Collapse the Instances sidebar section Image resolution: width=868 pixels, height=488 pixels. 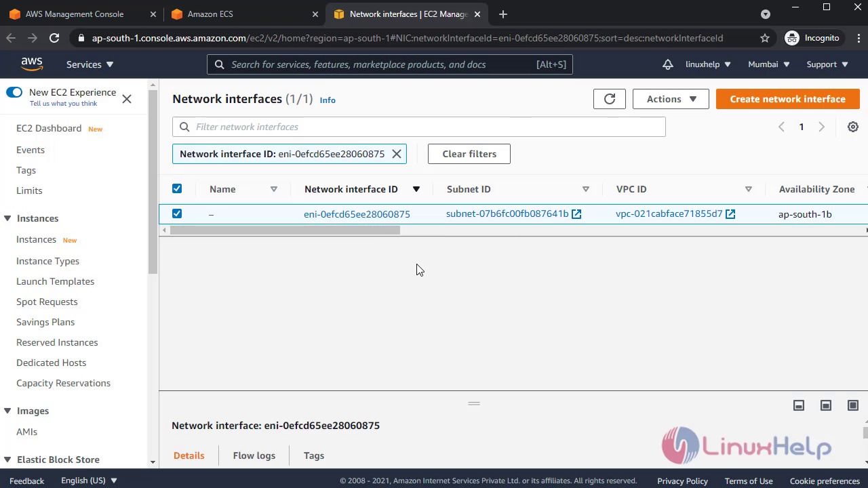(x=8, y=218)
